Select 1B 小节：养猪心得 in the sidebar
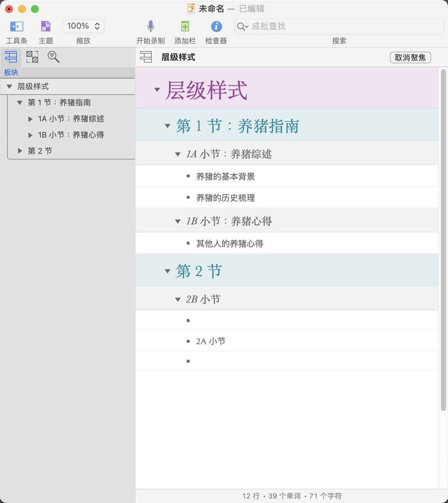Viewport: 448px width, 503px height. 71,135
